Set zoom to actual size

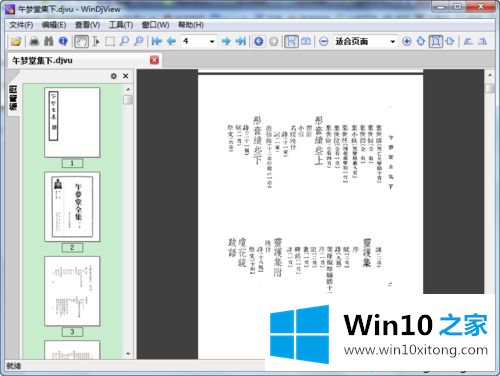pos(421,41)
